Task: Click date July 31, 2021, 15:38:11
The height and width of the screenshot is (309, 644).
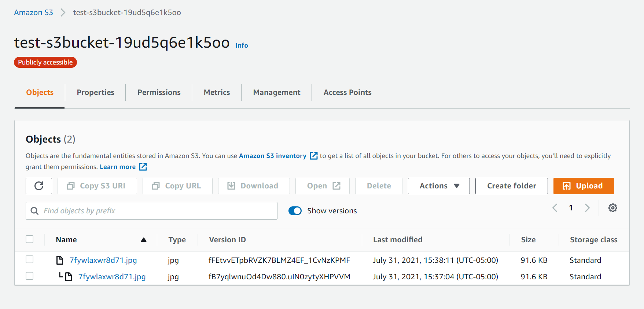Action: [435, 260]
